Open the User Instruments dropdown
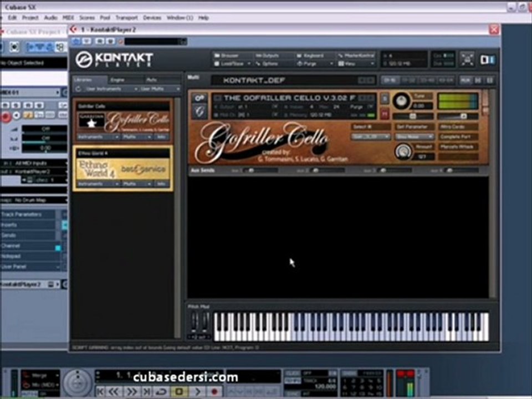This screenshot has height=399, width=532. click(x=111, y=89)
